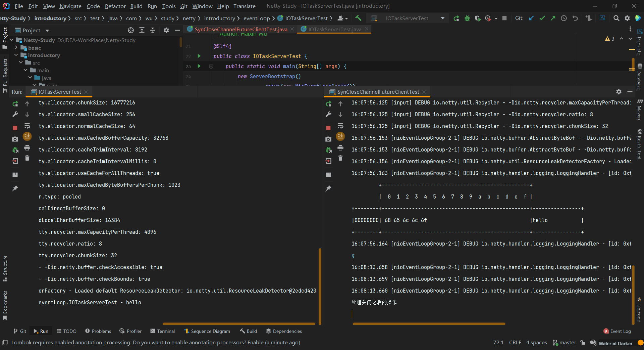Toggle Bookmarks tool window
This screenshot has height=350, width=644.
(x=5, y=305)
